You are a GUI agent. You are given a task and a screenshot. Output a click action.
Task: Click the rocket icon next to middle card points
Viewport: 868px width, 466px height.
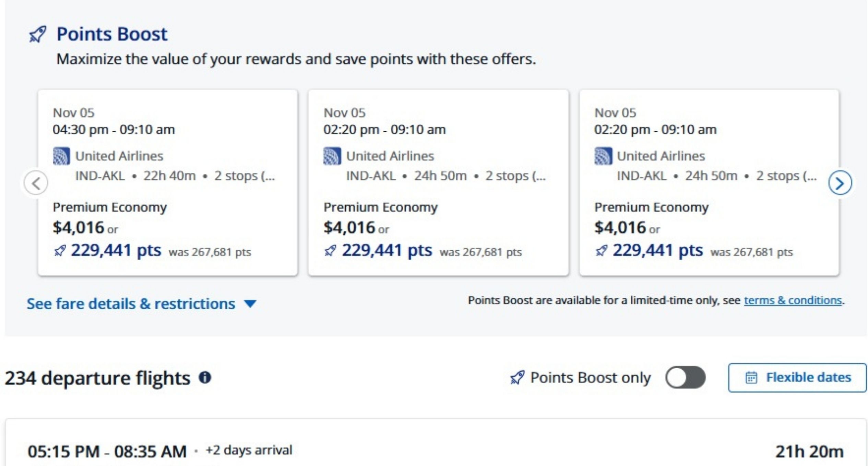[330, 251]
